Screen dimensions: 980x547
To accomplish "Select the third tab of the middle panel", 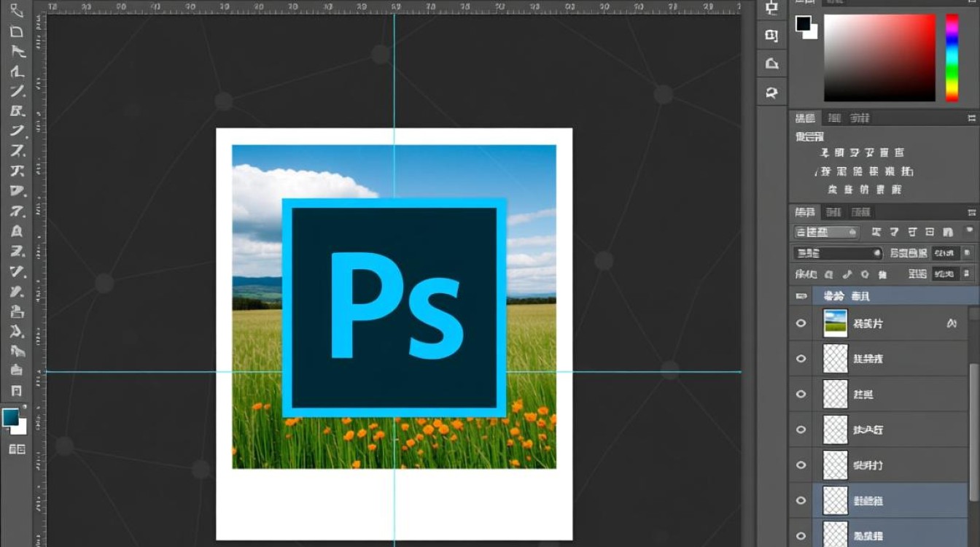I will 860,118.
